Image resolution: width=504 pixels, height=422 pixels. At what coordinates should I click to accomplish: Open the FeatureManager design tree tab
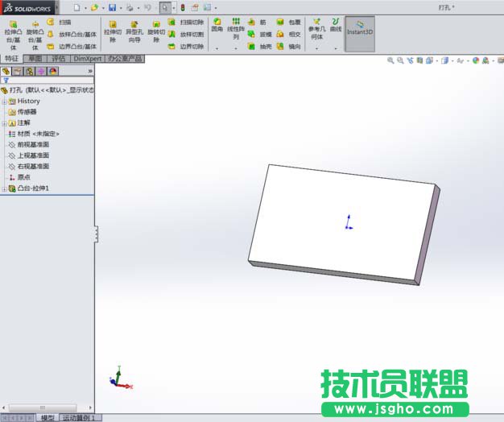[6, 71]
